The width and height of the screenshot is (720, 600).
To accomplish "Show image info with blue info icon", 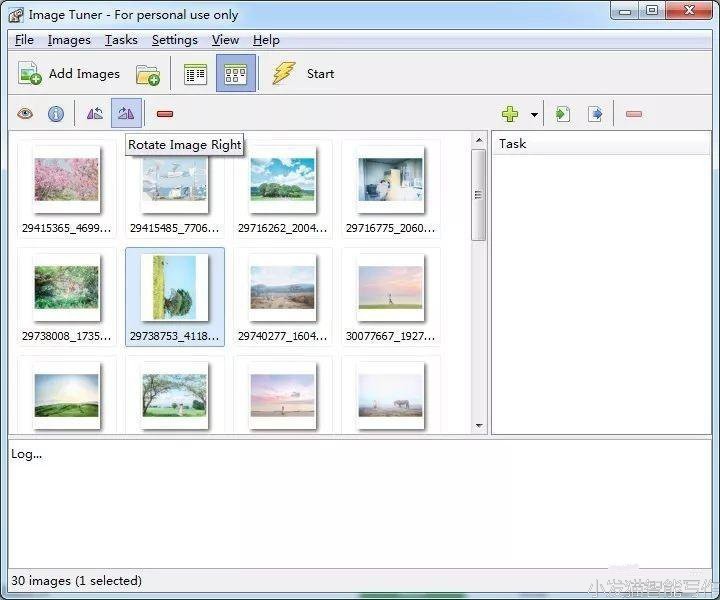I will point(56,114).
